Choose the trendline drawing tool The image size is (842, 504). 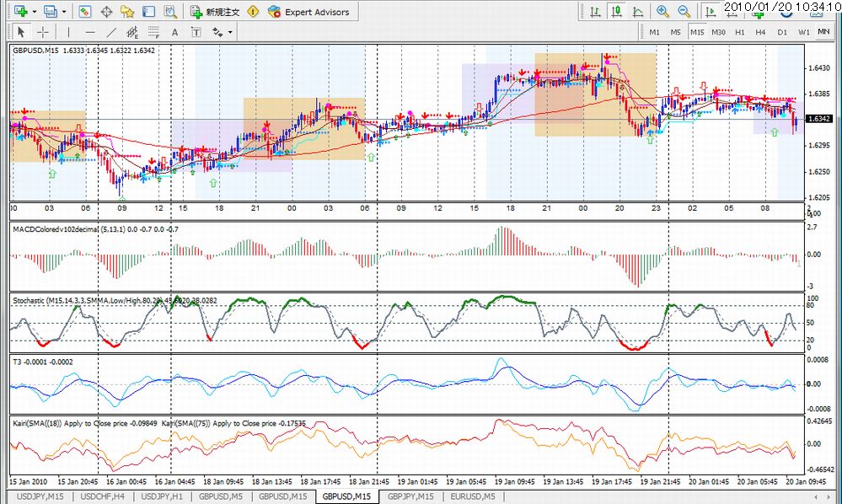(x=111, y=32)
